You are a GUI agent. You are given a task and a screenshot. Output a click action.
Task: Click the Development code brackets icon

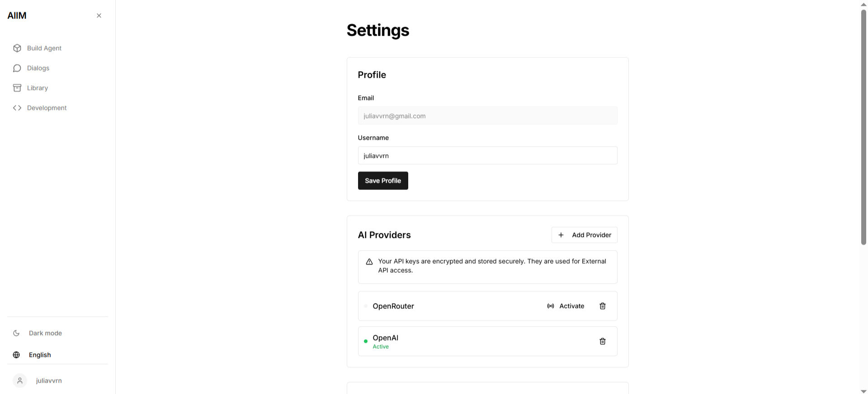click(17, 108)
